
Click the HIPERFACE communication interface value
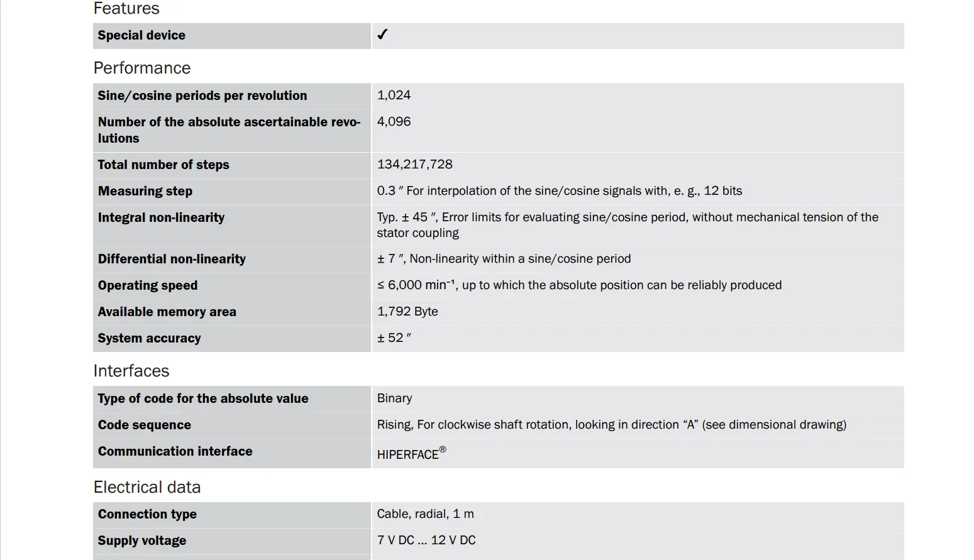[x=412, y=453]
